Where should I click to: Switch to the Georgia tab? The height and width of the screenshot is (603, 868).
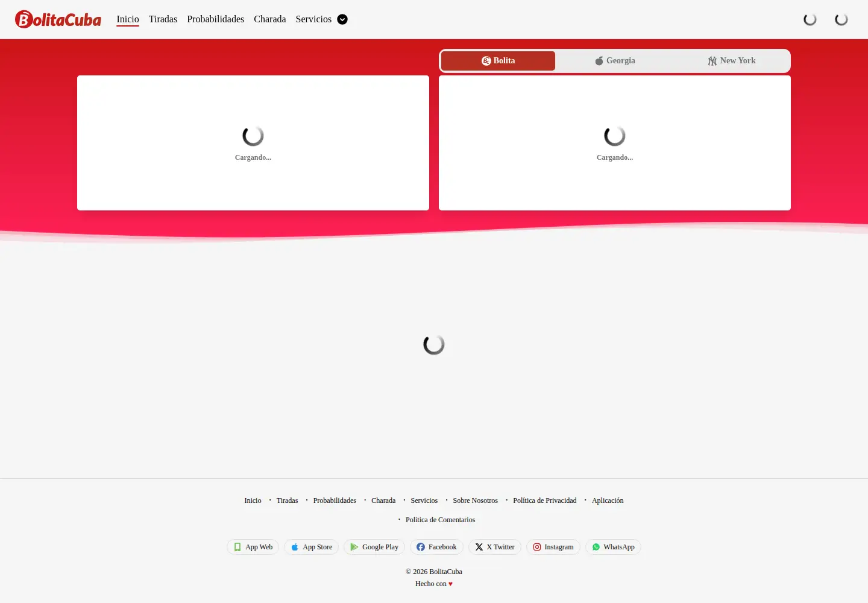tap(615, 61)
